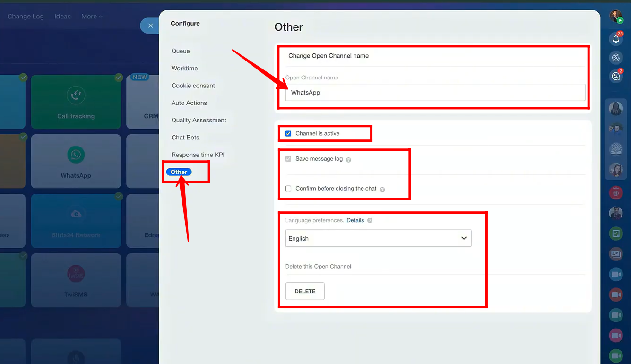The width and height of the screenshot is (631, 364).
Task: Enable Confirm before closing the chat
Action: 288,189
